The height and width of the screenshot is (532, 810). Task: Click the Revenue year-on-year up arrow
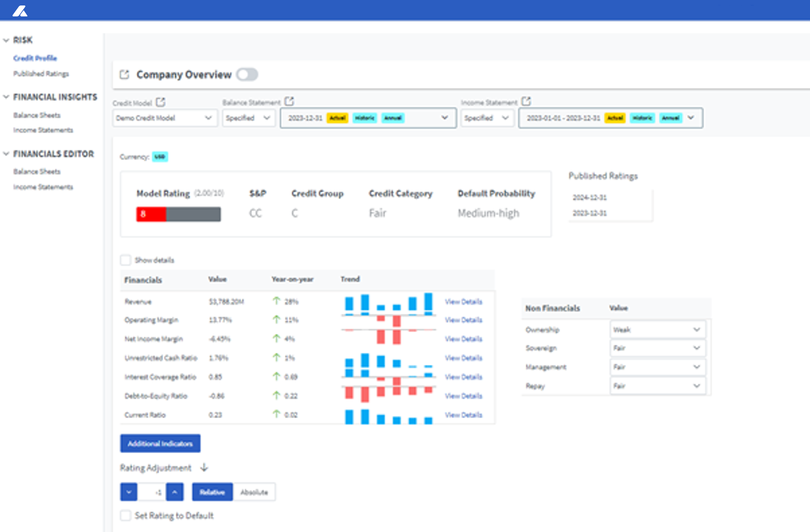277,301
